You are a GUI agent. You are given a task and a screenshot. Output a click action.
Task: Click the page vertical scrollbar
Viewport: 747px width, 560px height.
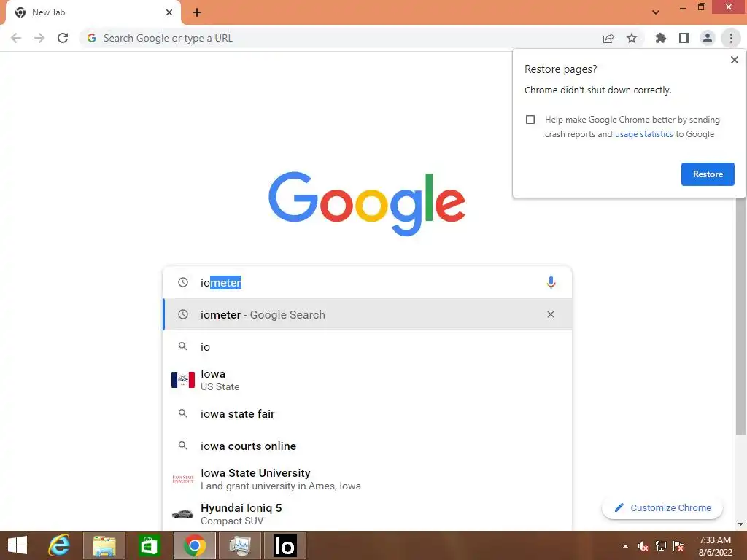(740, 314)
